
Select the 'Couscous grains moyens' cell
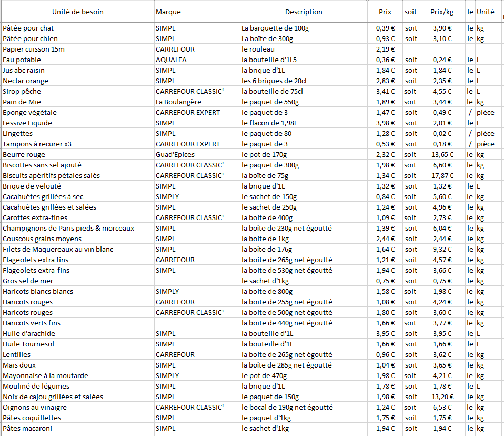click(x=78, y=239)
